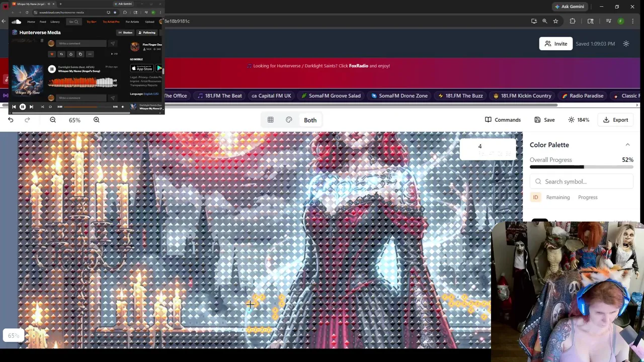Viewport: 644px width, 362px height.
Task: Click the zoom magnifier in main address bar
Action: pos(544,21)
